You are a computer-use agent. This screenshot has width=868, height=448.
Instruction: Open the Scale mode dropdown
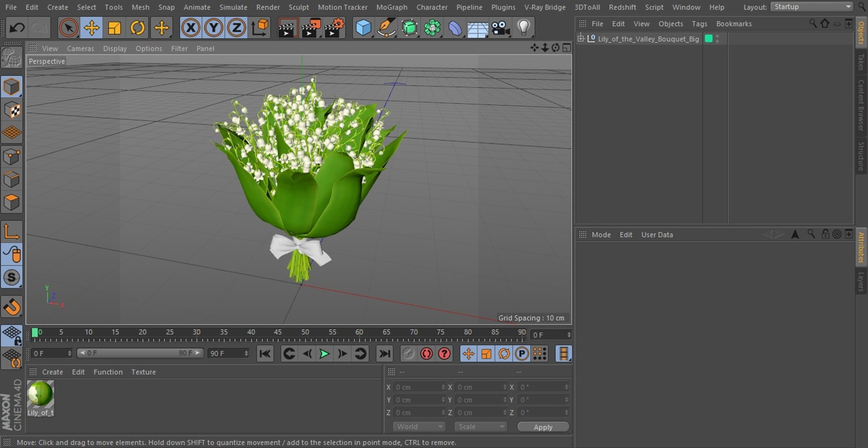pos(481,427)
